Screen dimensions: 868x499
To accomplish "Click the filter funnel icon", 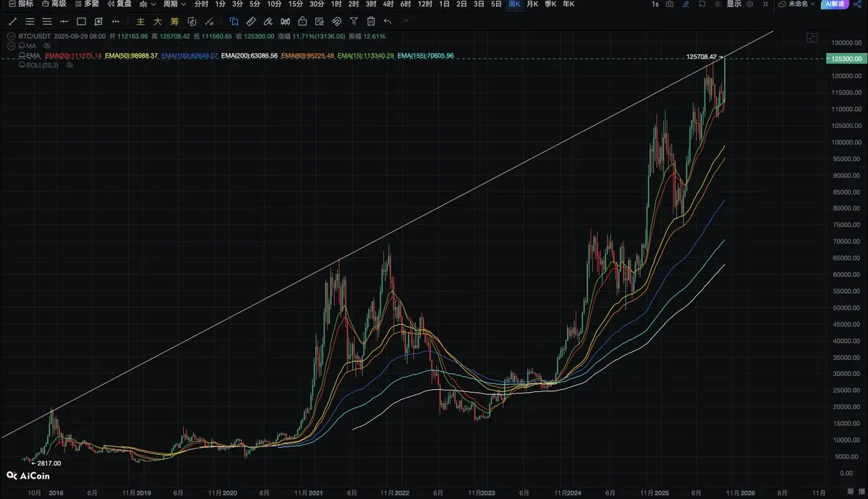I will [354, 22].
